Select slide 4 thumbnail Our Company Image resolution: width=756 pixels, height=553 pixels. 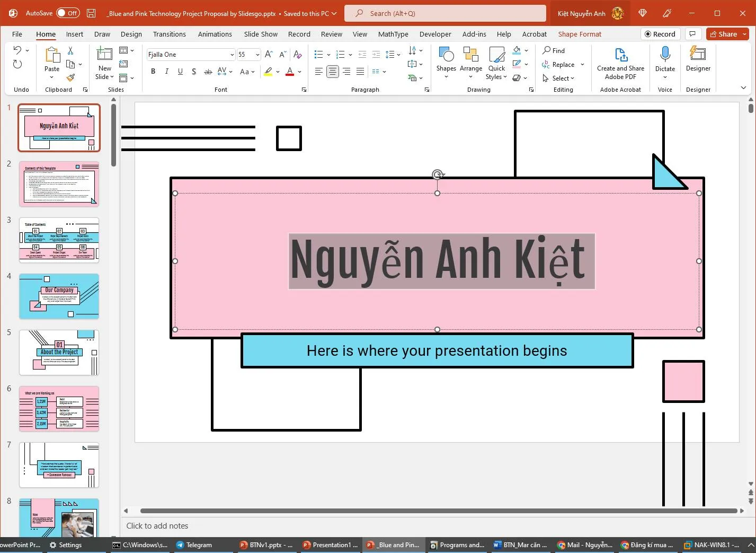pyautogui.click(x=59, y=296)
